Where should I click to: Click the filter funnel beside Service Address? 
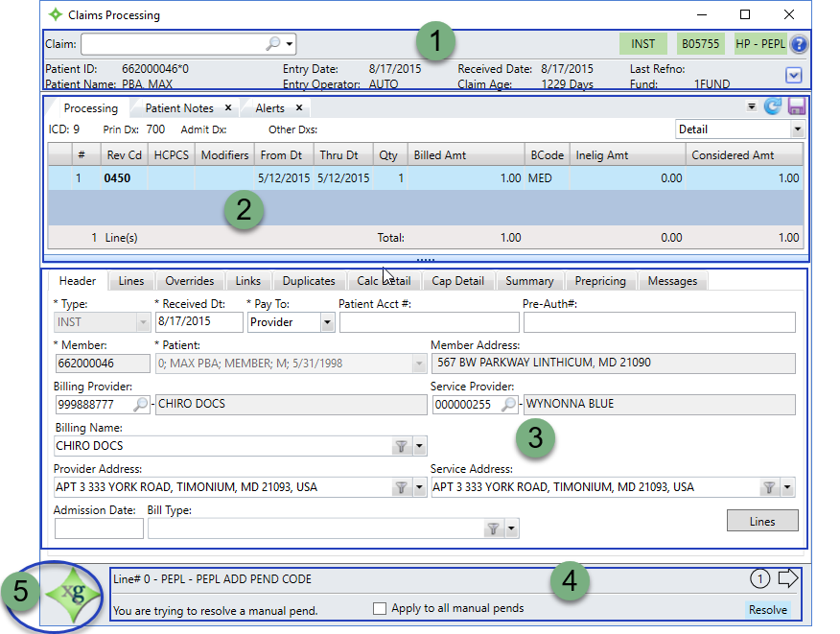point(771,486)
